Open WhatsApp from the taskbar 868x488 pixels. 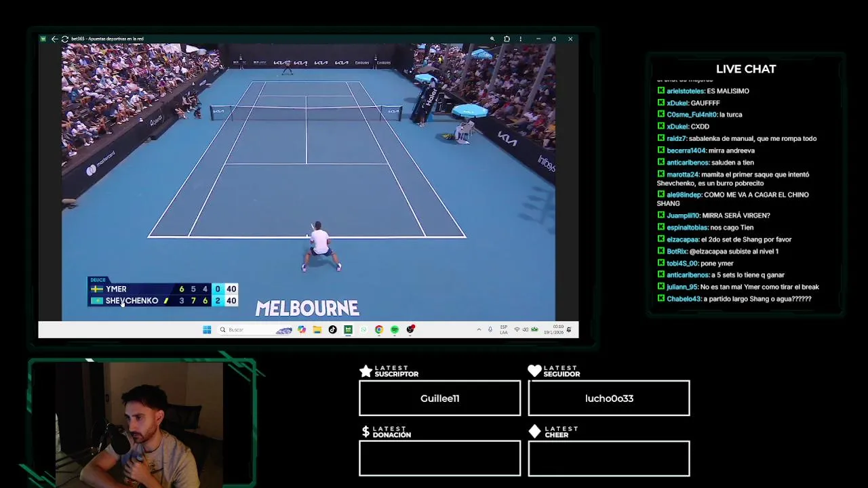(x=363, y=329)
